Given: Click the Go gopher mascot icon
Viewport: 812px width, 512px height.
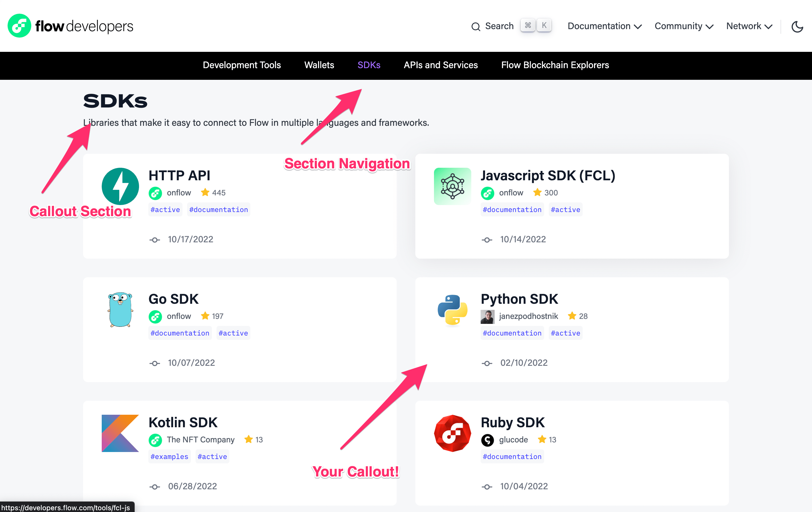Looking at the screenshot, I should pos(120,309).
